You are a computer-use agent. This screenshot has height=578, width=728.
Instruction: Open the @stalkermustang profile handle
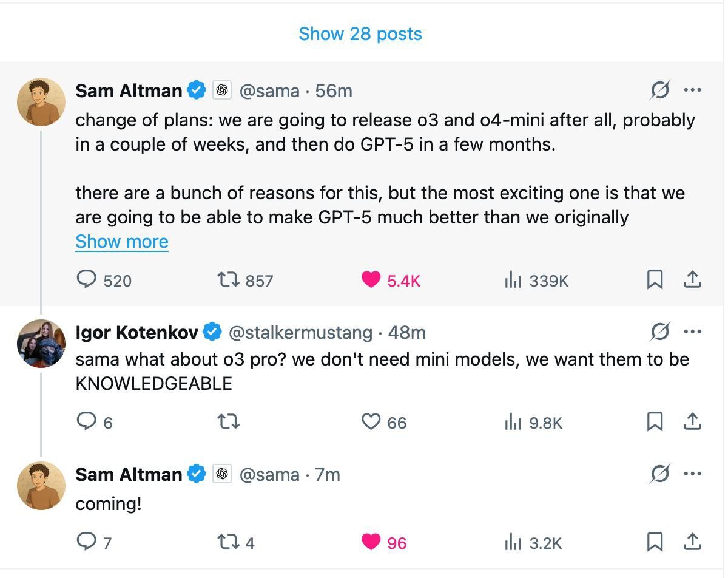coord(300,333)
